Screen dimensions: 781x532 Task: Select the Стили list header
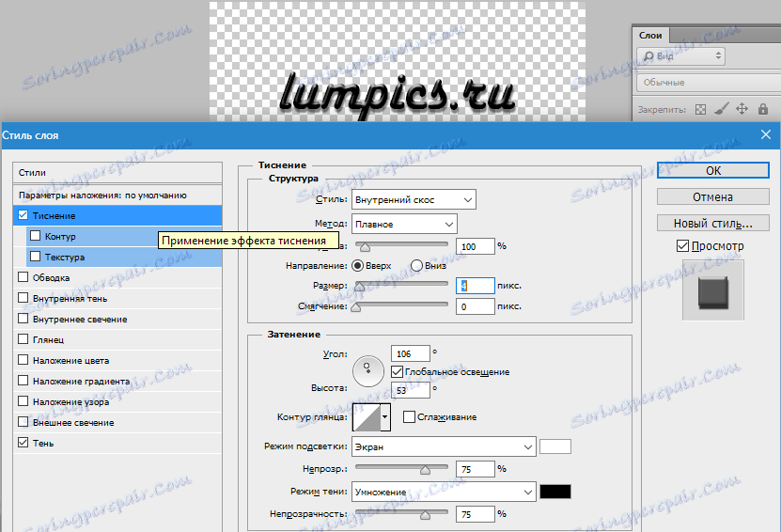pyautogui.click(x=117, y=172)
